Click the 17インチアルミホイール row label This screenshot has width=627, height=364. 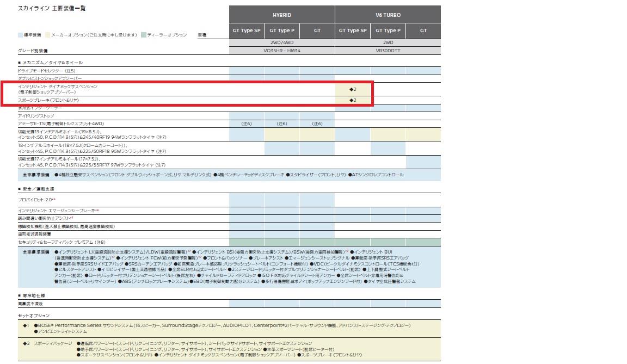click(91, 162)
